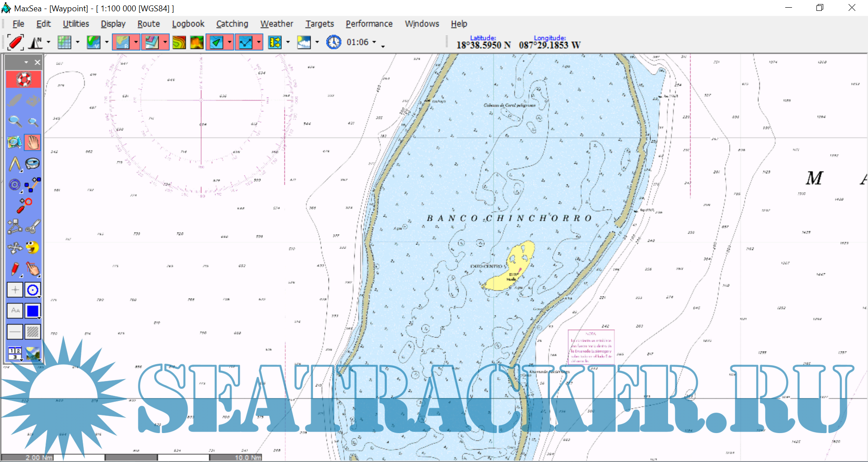Choose the red pencil drawing tool
Viewport: 868px width, 462px height.
15,269
